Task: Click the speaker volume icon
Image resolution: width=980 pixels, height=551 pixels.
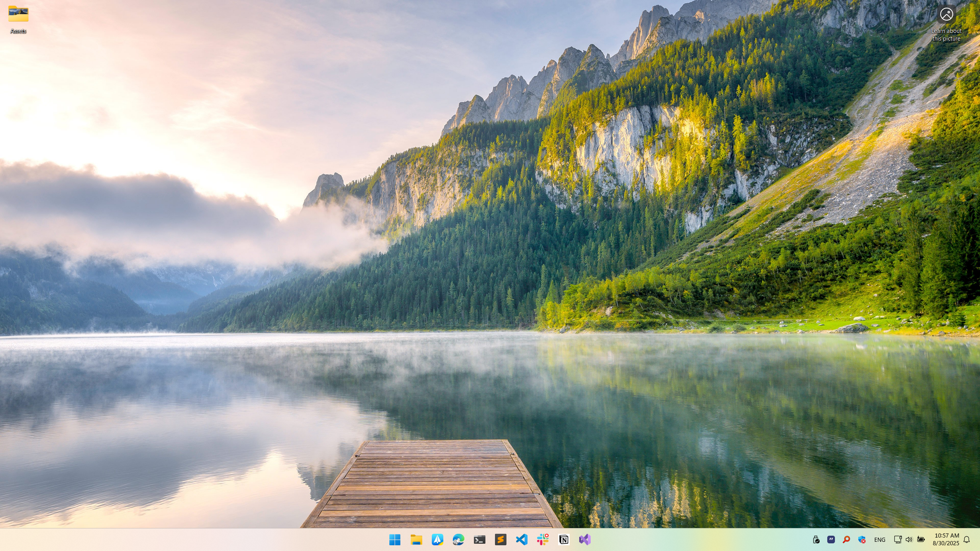Action: (x=909, y=540)
